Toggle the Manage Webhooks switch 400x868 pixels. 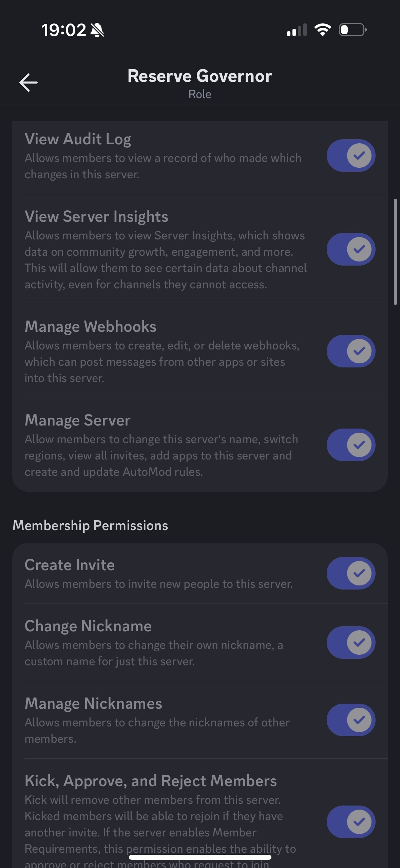click(x=351, y=351)
